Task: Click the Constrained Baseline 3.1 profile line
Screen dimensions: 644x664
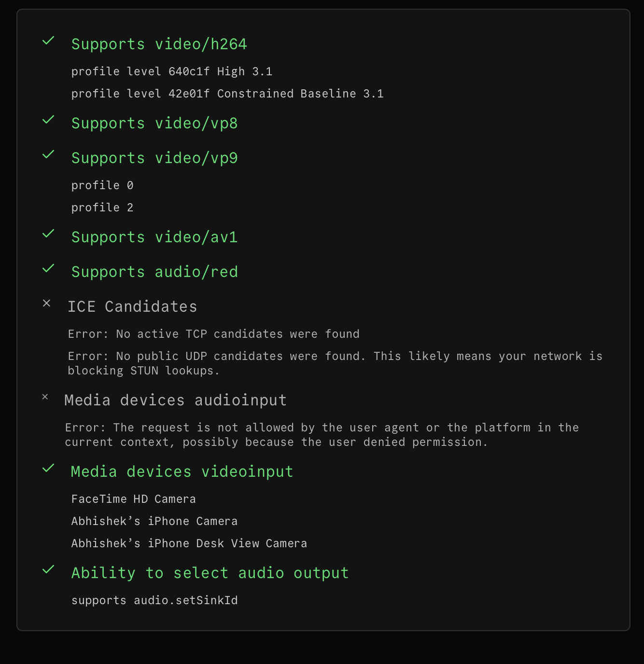Action: pos(227,94)
